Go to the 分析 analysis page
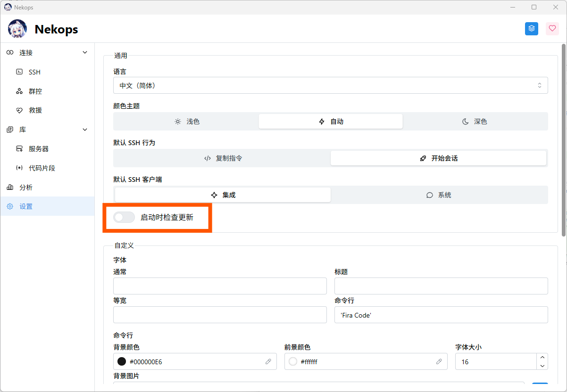This screenshot has width=567, height=392. [x=26, y=188]
